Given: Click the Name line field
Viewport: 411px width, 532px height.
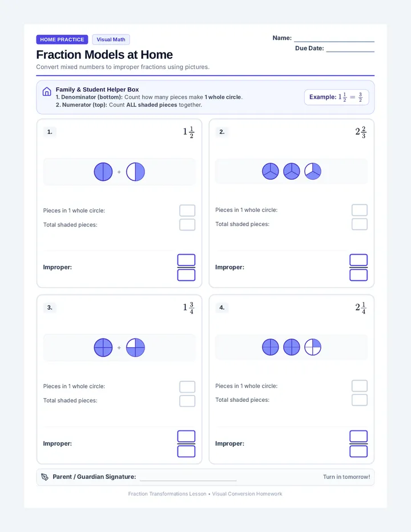Looking at the screenshot, I should pos(334,38).
